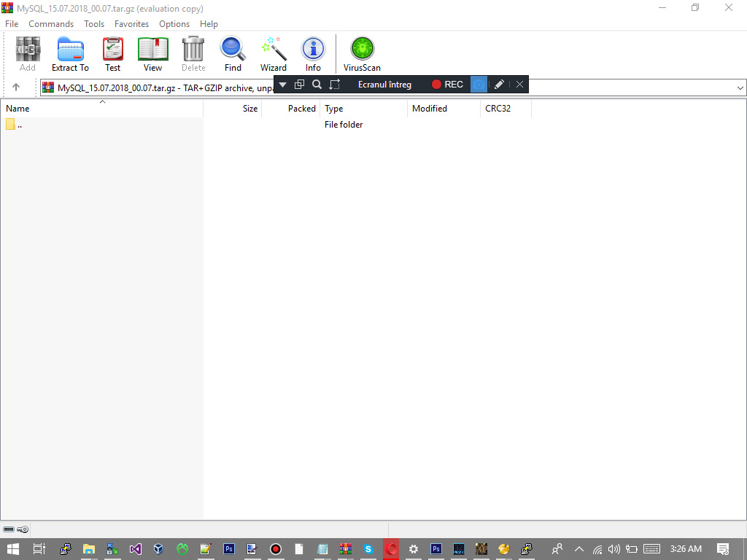Close the screen recorder toolbar
Screen dimensions: 747x560
point(519,85)
